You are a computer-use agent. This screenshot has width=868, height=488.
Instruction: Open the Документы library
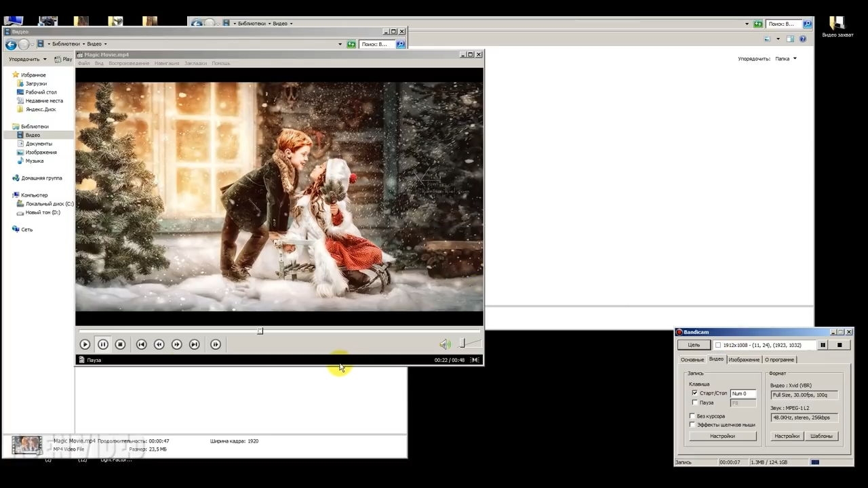click(x=39, y=144)
